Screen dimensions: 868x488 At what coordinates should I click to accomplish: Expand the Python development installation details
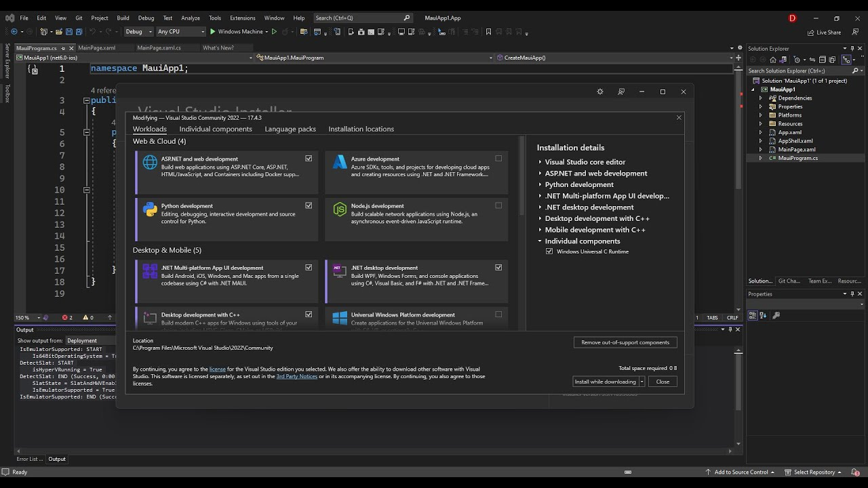tap(540, 184)
